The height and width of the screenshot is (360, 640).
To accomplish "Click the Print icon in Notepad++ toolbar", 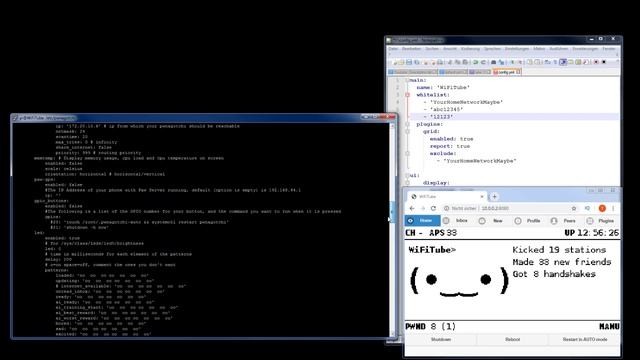I will [440, 62].
